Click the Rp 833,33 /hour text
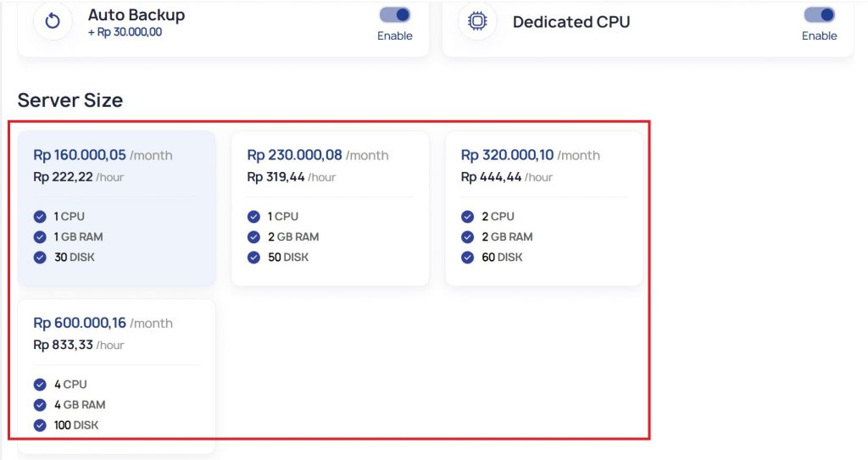The height and width of the screenshot is (460, 868). [79, 345]
